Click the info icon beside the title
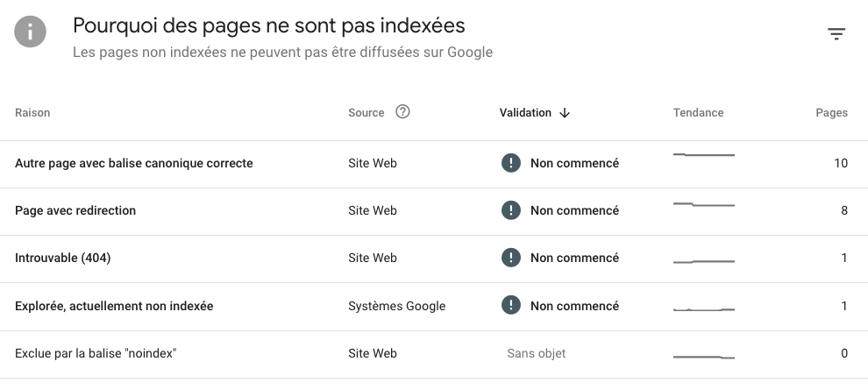The width and height of the screenshot is (868, 390). point(30,32)
